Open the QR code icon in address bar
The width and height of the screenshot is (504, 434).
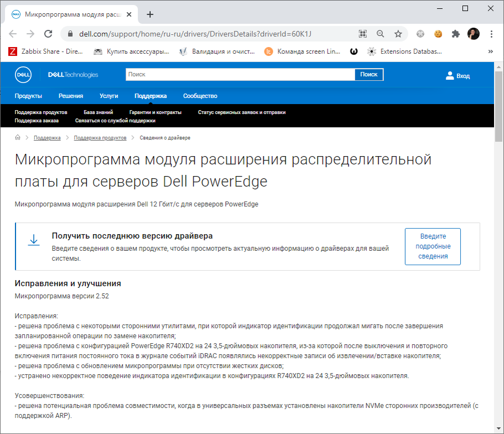(362, 34)
